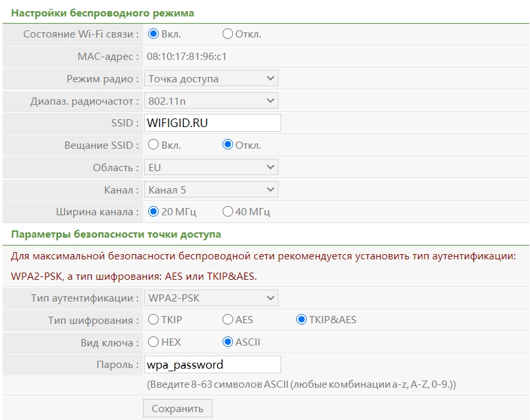530x420 pixels.
Task: Turn on SSID broadcast with Вкл.
Action: coord(153,145)
